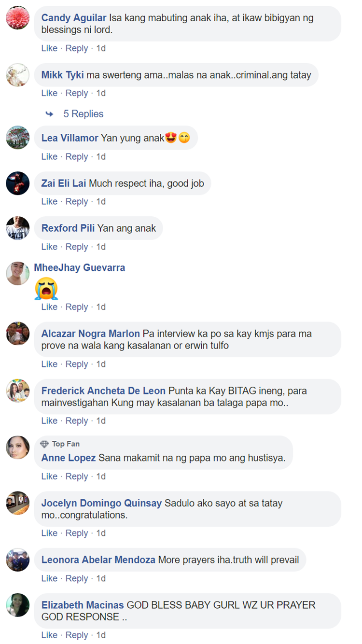Click the Top Fan diamond badge icon
The image size is (362, 644).
point(44,444)
